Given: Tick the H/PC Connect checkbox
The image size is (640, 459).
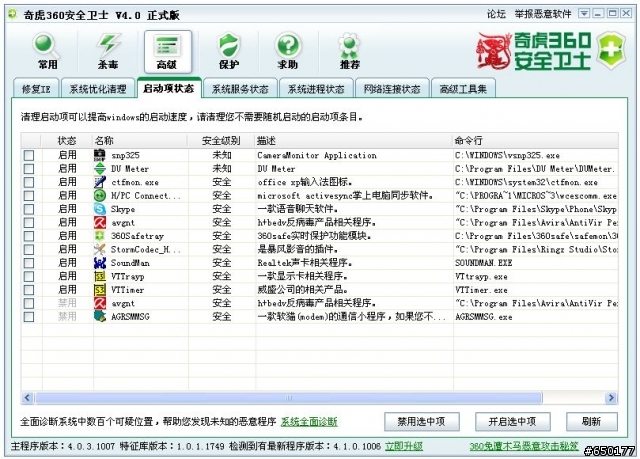Looking at the screenshot, I should tap(29, 196).
